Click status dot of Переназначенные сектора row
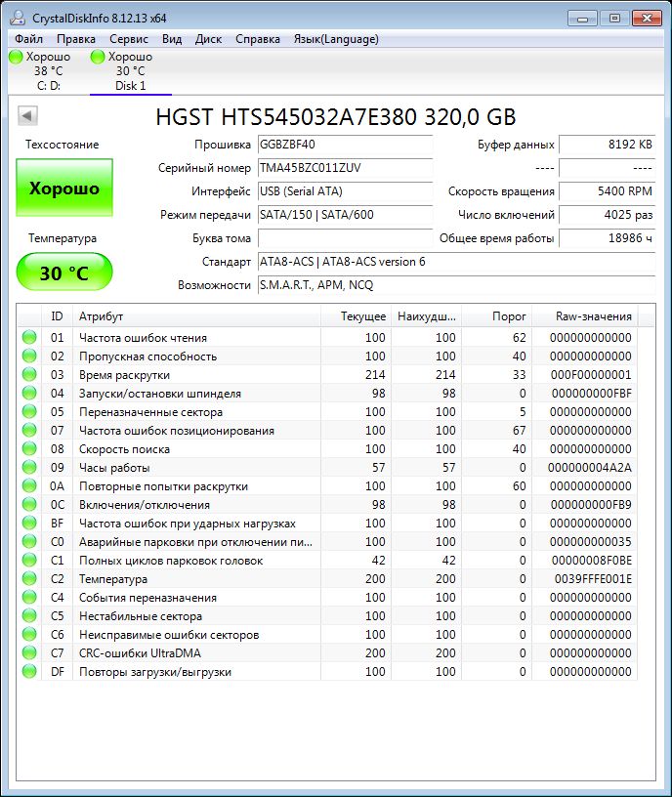 [x=29, y=411]
